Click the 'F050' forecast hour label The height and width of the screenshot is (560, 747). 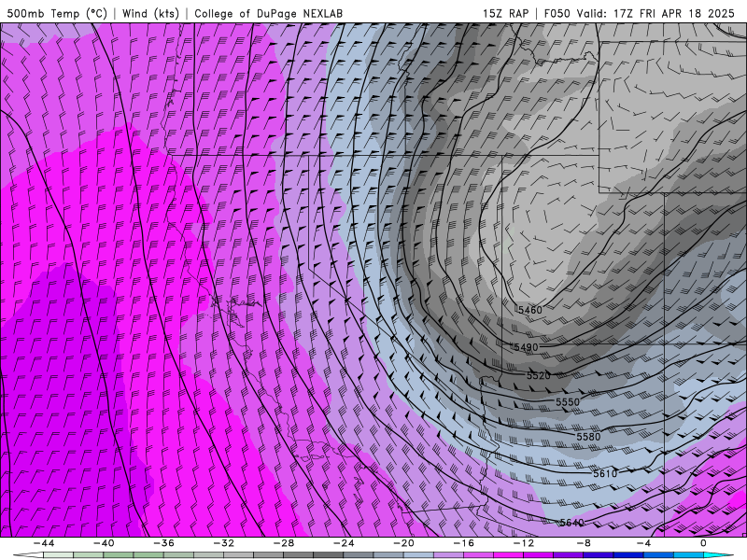click(x=557, y=13)
